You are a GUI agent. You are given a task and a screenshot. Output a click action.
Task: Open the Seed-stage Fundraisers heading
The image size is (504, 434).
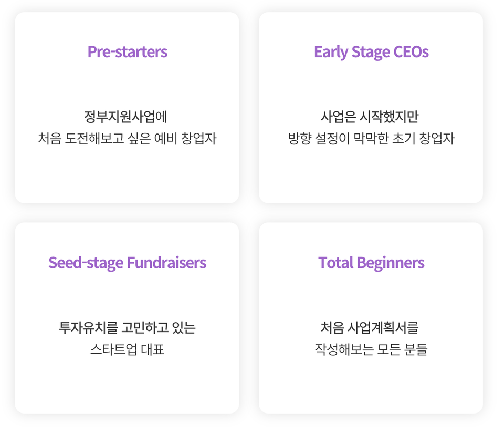click(x=127, y=263)
